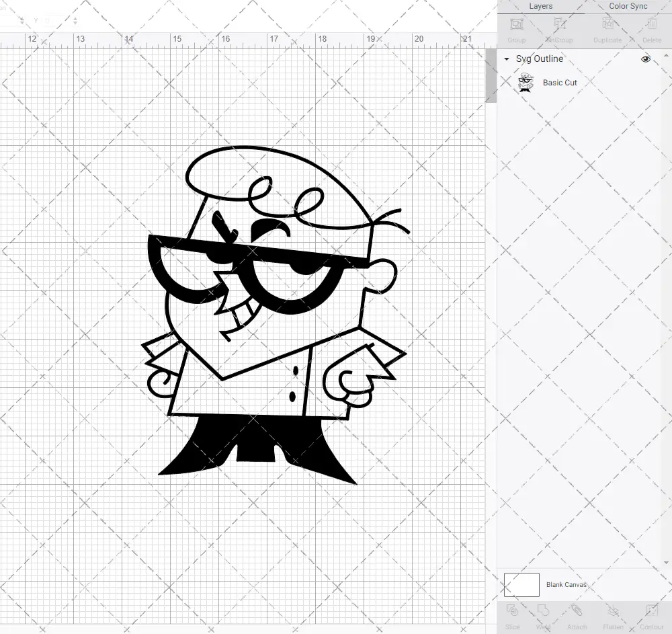
Task: Click the Basic Cut layer thumbnail
Action: pos(526,82)
